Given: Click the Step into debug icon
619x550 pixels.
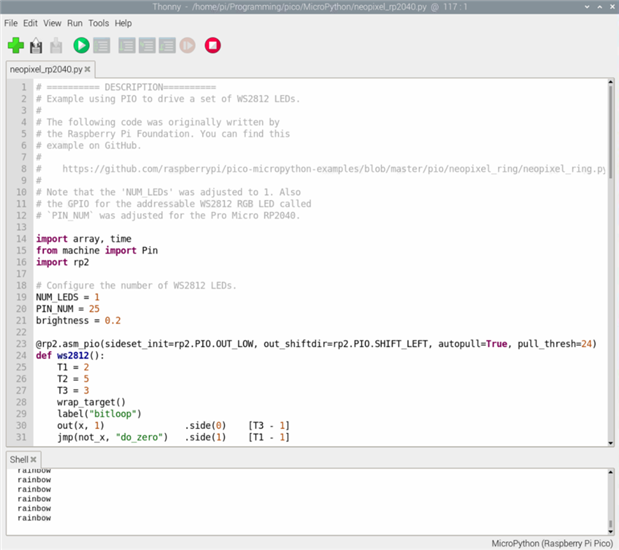Looking at the screenshot, I should click(x=147, y=45).
